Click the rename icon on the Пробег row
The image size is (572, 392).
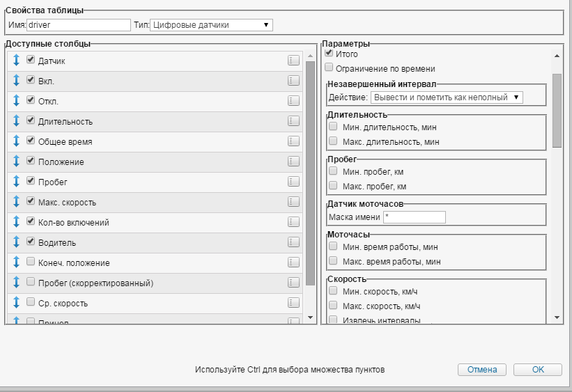tap(293, 182)
